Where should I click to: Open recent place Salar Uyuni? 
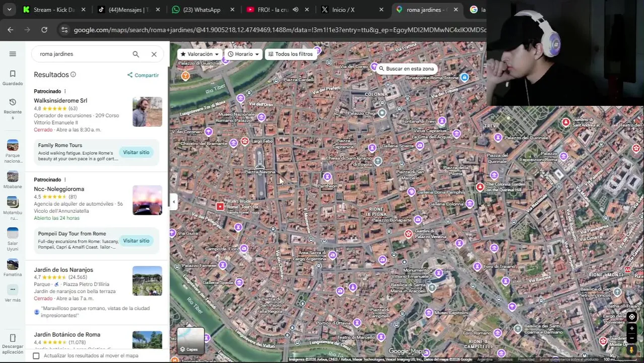click(x=13, y=233)
